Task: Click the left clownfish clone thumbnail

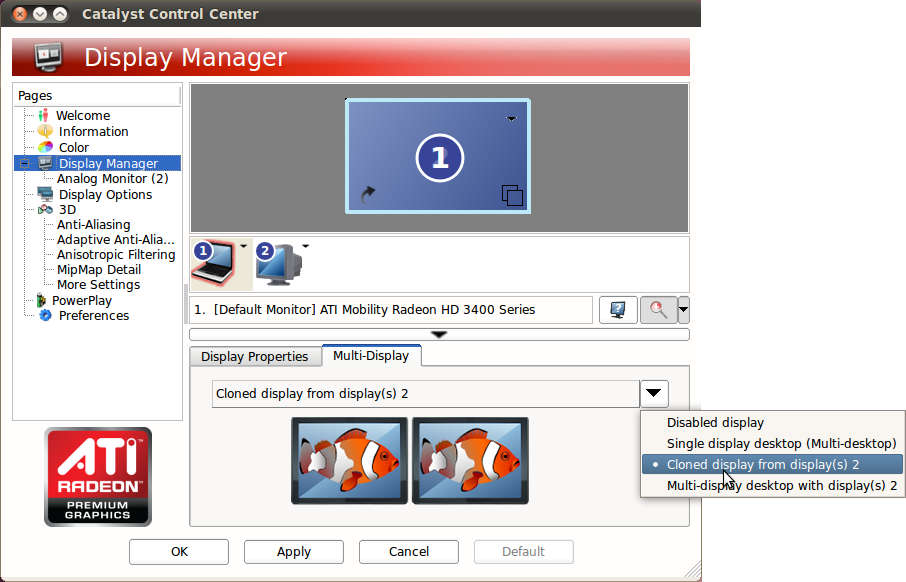Action: (x=350, y=461)
